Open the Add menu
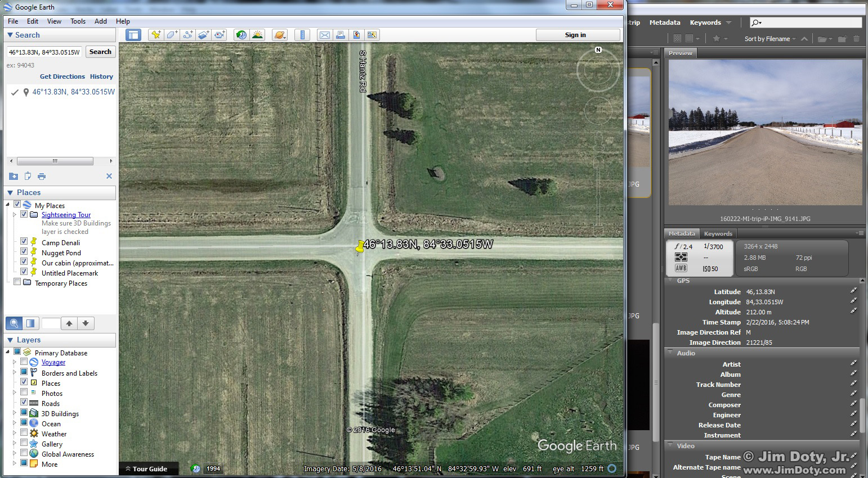This screenshot has height=478, width=868. (x=101, y=21)
